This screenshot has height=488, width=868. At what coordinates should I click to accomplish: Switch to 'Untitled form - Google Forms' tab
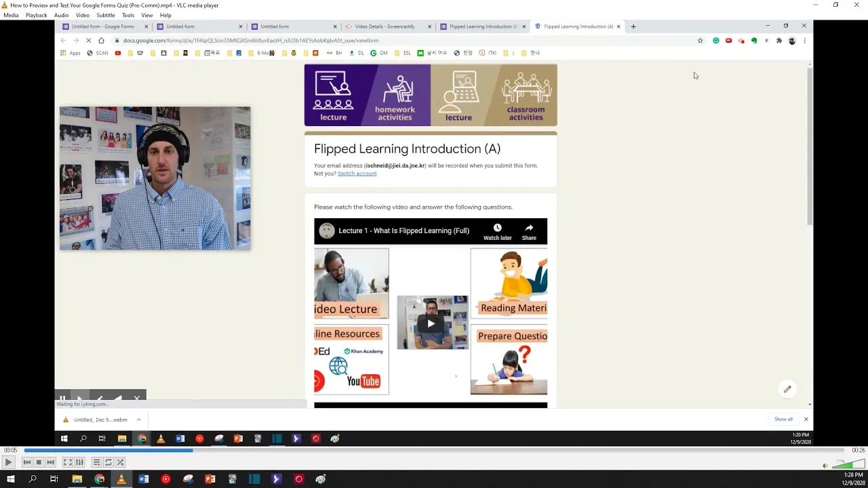click(x=104, y=26)
